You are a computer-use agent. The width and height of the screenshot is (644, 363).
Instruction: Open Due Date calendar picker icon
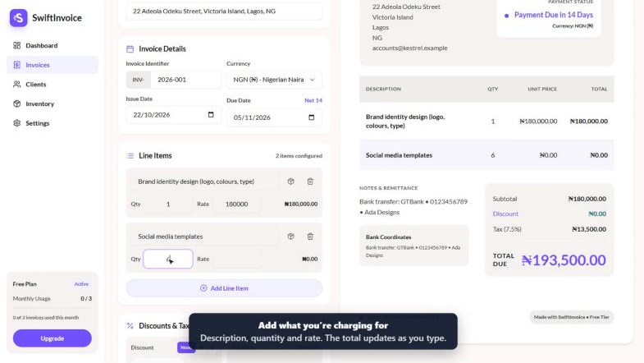[311, 117]
